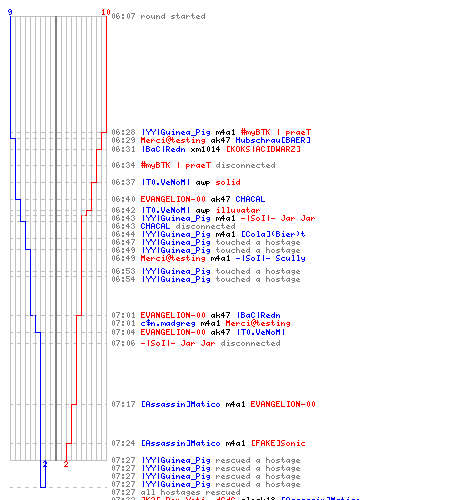Select the 06:07 round started entry
The width and height of the screenshot is (450, 500).
(x=158, y=16)
